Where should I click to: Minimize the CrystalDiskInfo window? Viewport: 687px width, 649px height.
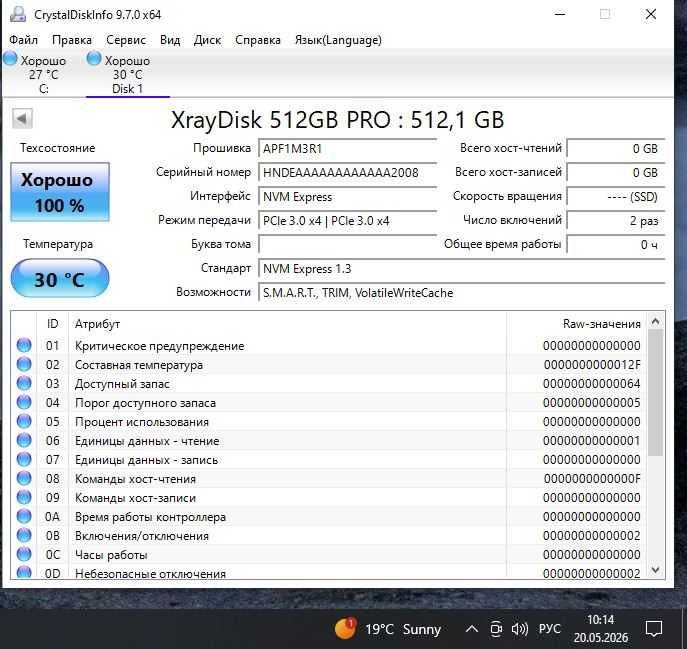pos(560,14)
